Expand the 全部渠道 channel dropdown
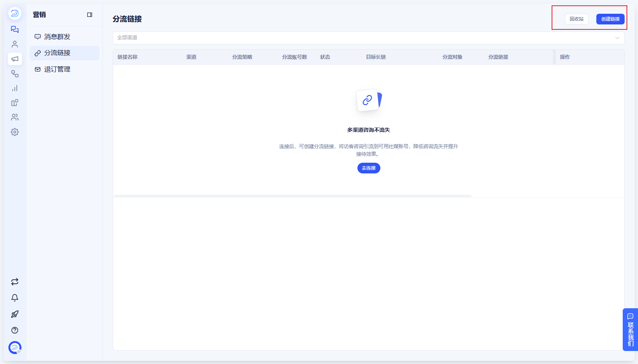The height and width of the screenshot is (364, 638). (x=369, y=37)
